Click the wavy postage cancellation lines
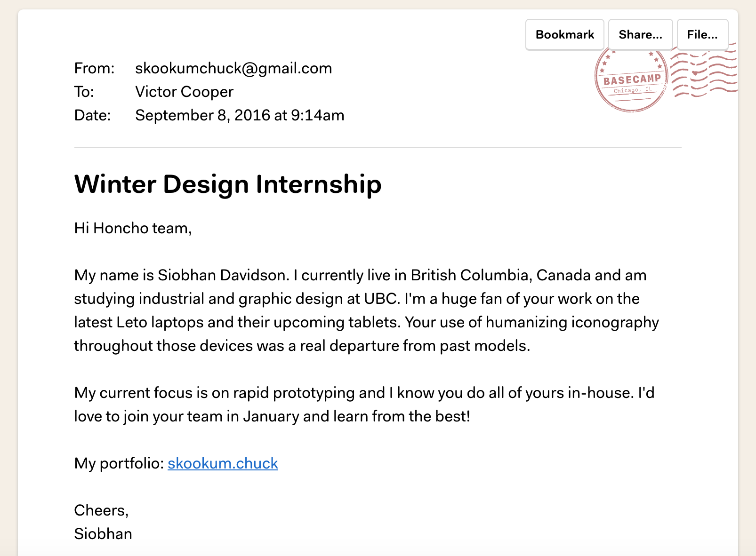Viewport: 756px width, 556px height. (703, 71)
